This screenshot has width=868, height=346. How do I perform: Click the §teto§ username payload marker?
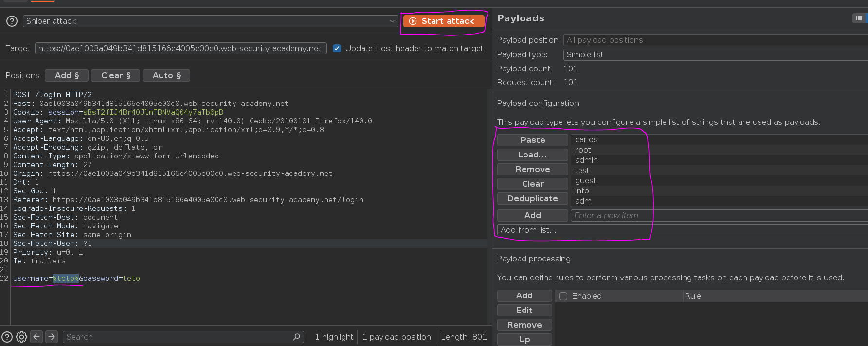tap(66, 278)
